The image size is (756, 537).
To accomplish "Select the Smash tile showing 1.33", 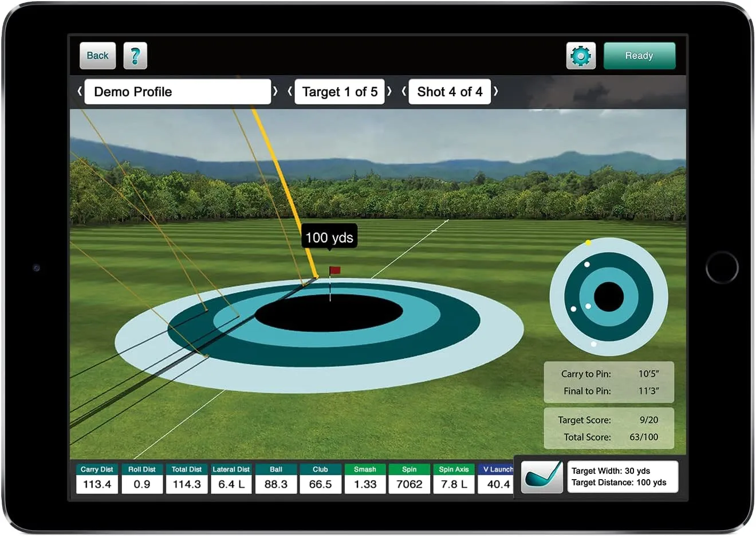I will click(x=365, y=479).
